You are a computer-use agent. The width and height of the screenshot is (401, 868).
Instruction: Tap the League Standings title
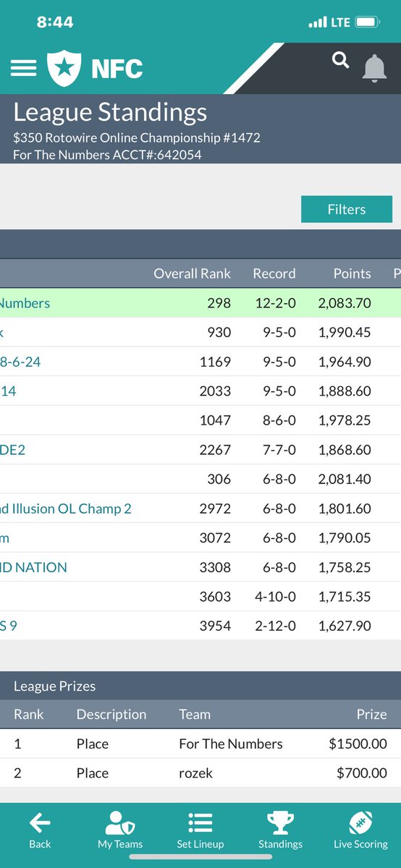pyautogui.click(x=110, y=112)
